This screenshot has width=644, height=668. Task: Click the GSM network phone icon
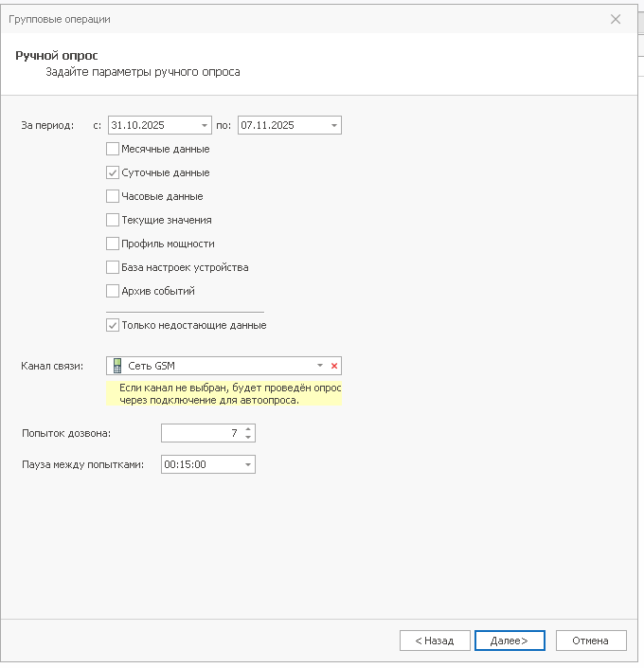coord(117,366)
